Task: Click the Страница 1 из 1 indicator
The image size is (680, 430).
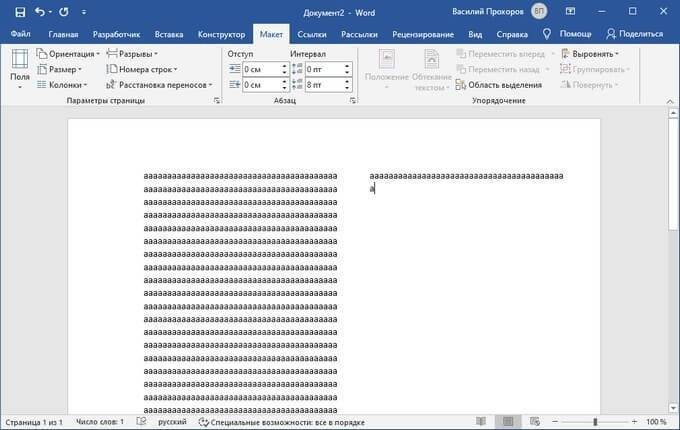Action: (x=34, y=422)
